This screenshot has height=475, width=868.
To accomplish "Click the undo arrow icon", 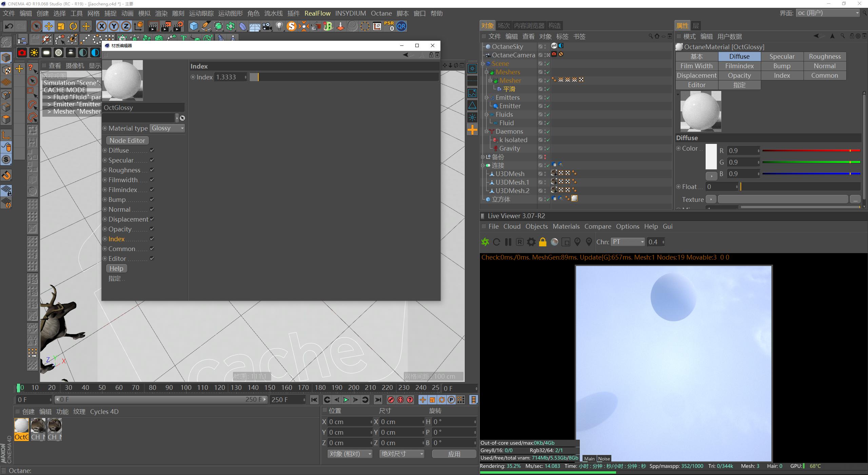I will tap(9, 26).
